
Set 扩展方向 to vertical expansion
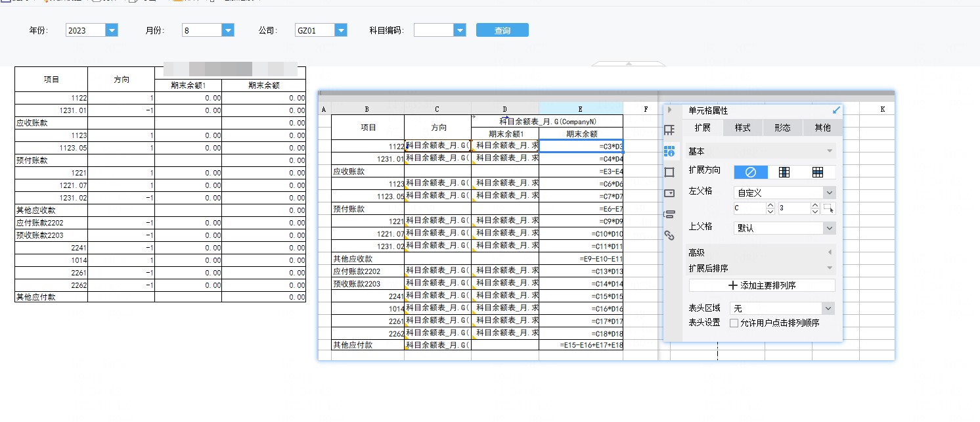pyautogui.click(x=784, y=172)
